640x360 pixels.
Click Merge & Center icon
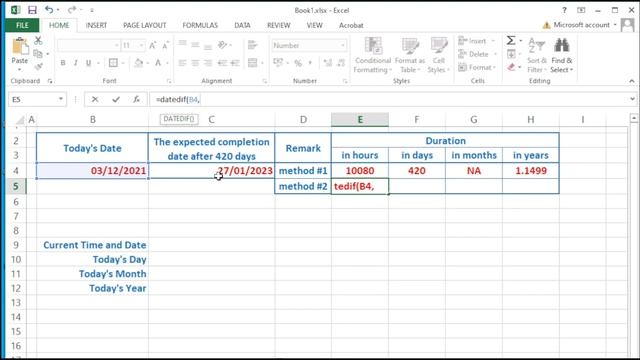(x=253, y=63)
